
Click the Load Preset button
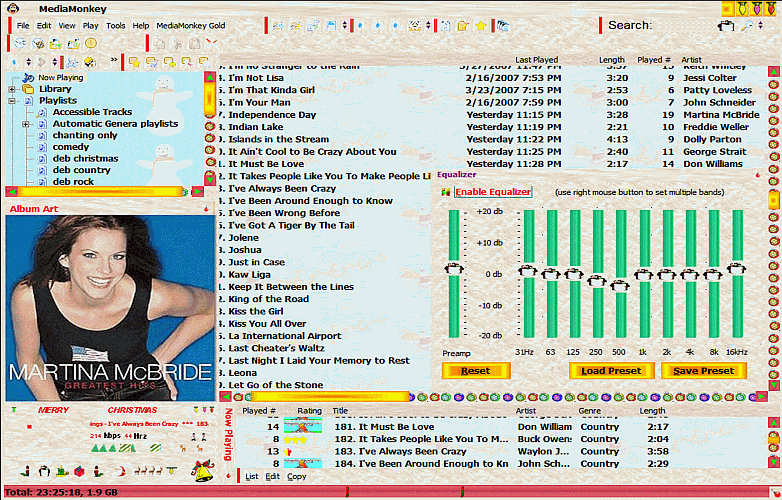(x=611, y=371)
